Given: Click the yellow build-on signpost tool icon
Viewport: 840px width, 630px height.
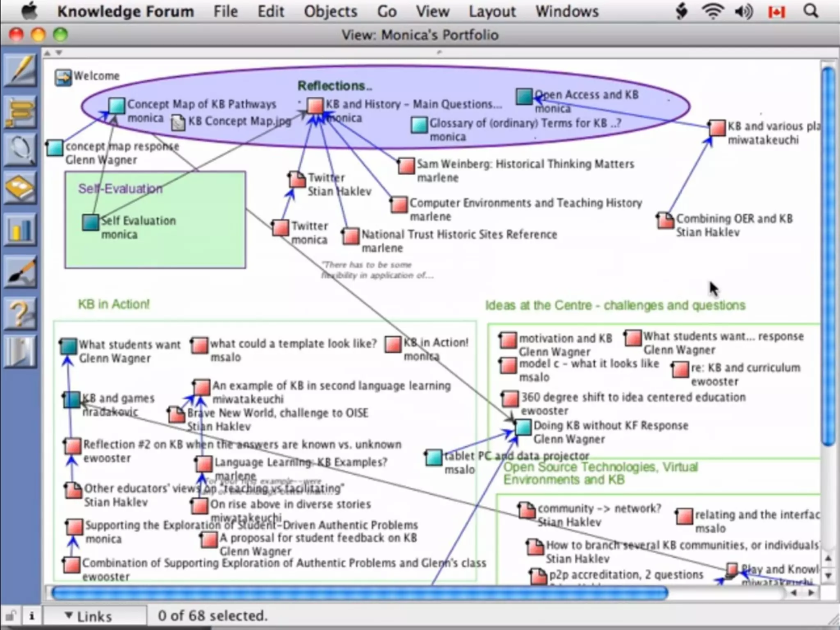Looking at the screenshot, I should (x=21, y=112).
